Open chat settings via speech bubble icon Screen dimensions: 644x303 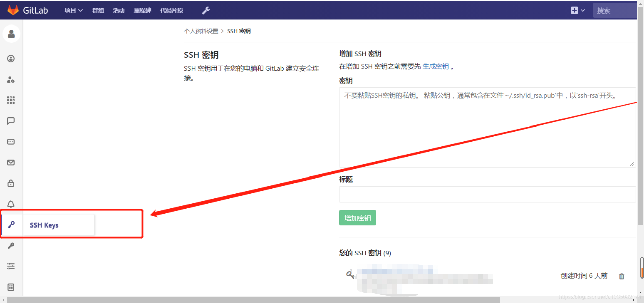coord(11,121)
